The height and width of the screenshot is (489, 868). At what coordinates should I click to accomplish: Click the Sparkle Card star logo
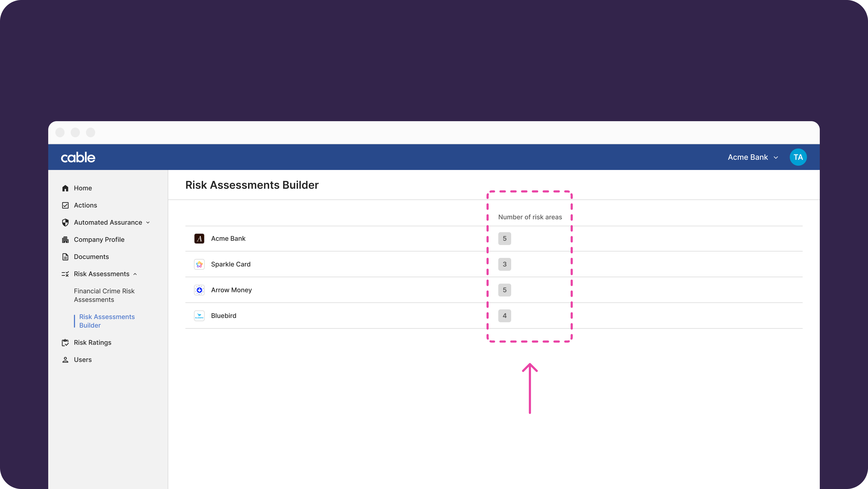[199, 264]
